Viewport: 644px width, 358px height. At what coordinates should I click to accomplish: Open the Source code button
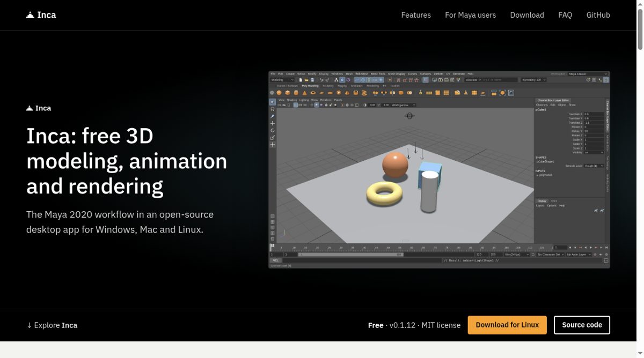coord(582,325)
